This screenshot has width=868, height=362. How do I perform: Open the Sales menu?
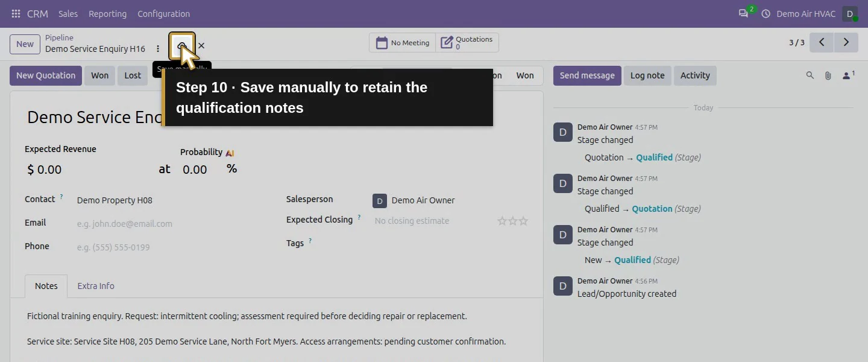68,13
